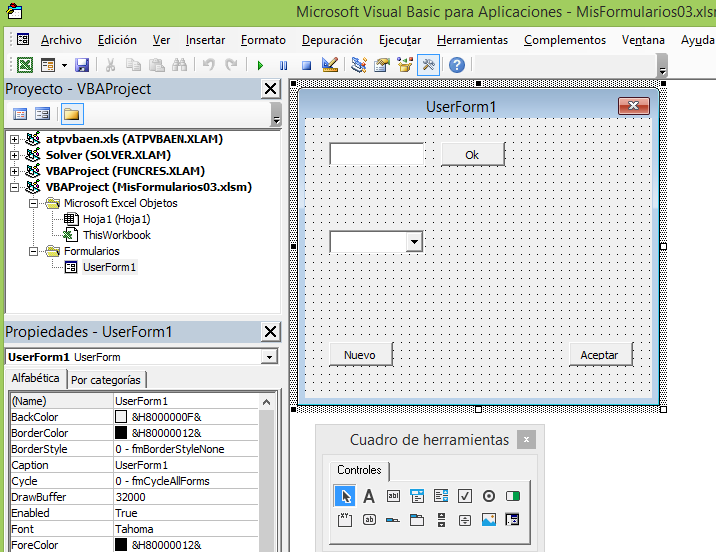Select the MultiPage control in toolbox
Image resolution: width=716 pixels, height=552 pixels.
[x=417, y=520]
